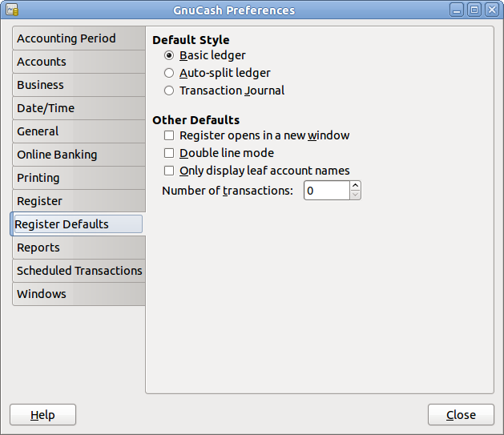Increase Number of transactions with up arrow
Viewport: 504px width, 435px height.
pyautogui.click(x=356, y=186)
